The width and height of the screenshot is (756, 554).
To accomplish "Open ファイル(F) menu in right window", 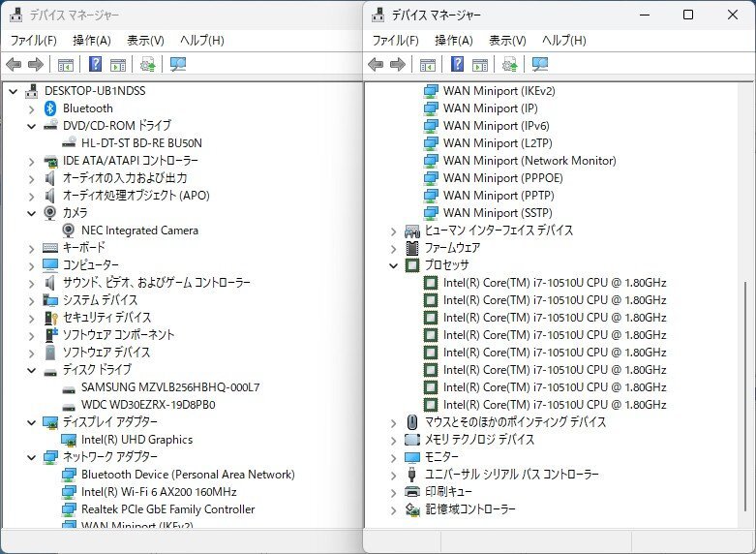I will point(395,40).
